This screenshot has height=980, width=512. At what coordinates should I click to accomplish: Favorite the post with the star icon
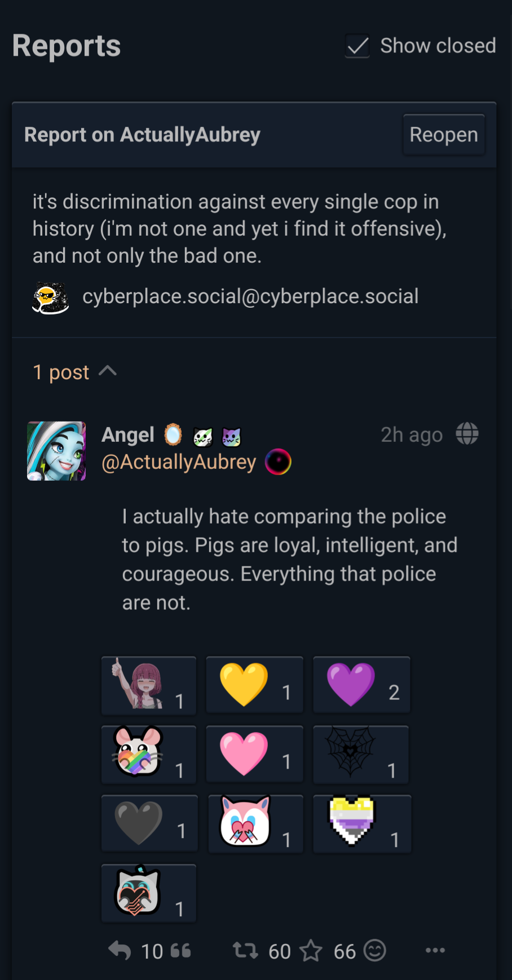(x=311, y=951)
